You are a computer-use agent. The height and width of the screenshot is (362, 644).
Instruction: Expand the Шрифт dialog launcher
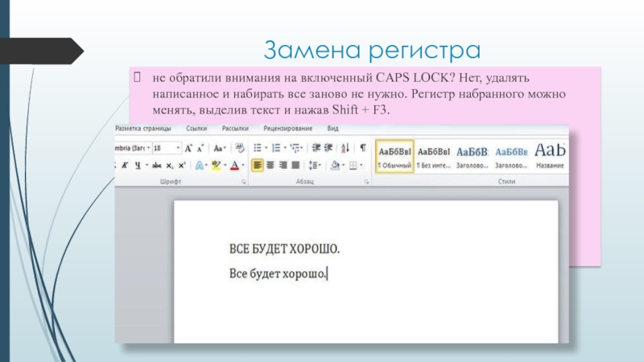(243, 183)
